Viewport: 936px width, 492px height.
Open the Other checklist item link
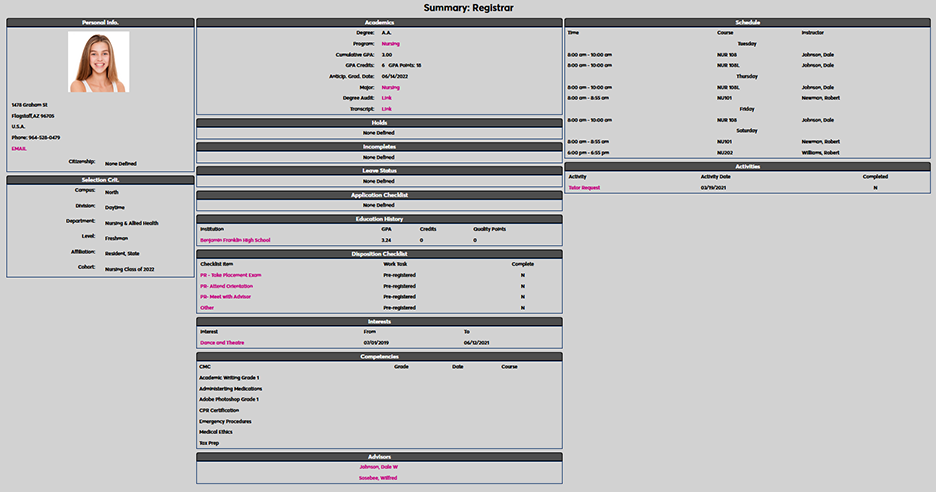coord(207,308)
